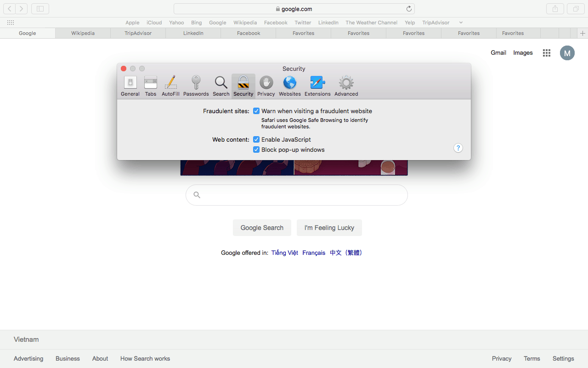Go forward with Safari's forward arrow
The width and height of the screenshot is (588, 368).
point(22,9)
